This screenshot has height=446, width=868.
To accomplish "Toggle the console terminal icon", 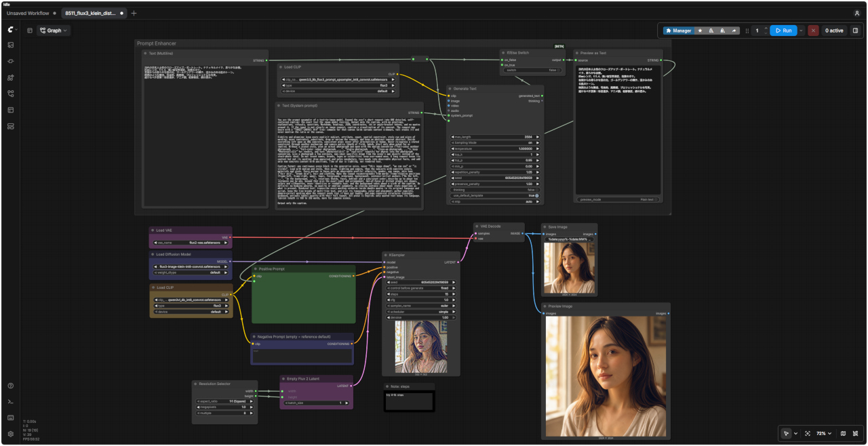I will (x=11, y=402).
